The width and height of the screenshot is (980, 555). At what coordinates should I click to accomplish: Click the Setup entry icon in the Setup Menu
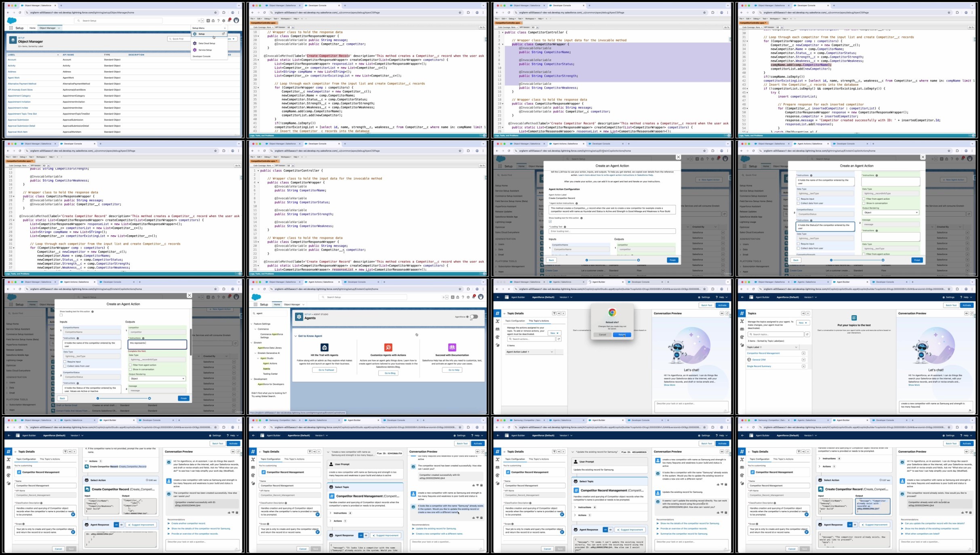click(195, 34)
